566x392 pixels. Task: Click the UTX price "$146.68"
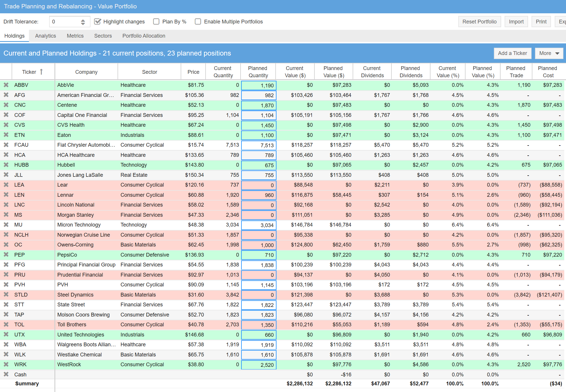tap(195, 335)
